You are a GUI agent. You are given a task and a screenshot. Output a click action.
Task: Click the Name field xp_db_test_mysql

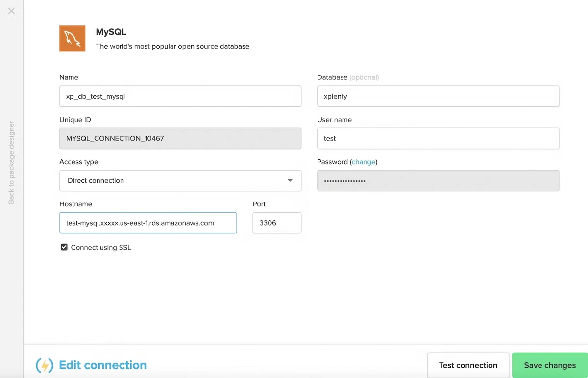click(x=180, y=96)
